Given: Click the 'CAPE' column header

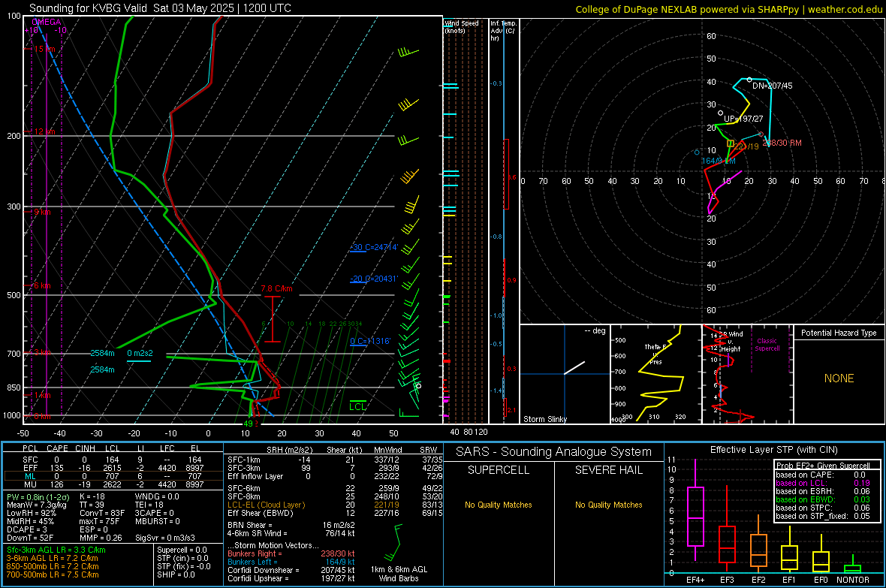Looking at the screenshot, I should [x=57, y=448].
